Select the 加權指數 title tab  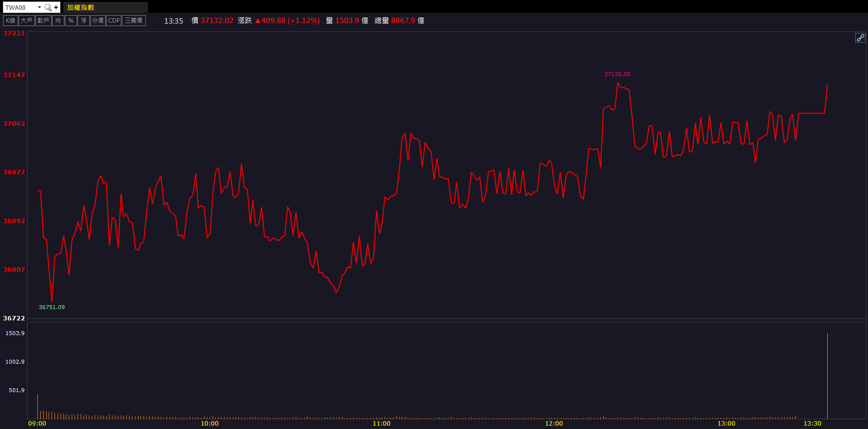click(81, 7)
